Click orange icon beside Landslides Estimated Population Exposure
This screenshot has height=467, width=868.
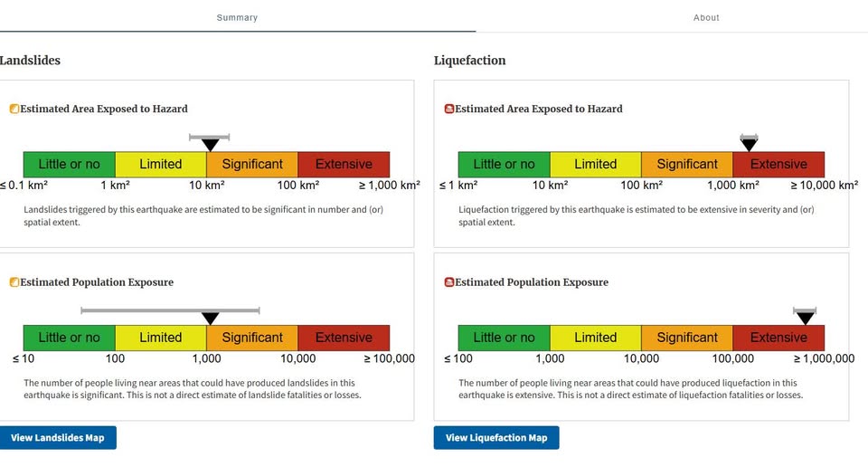tap(14, 282)
